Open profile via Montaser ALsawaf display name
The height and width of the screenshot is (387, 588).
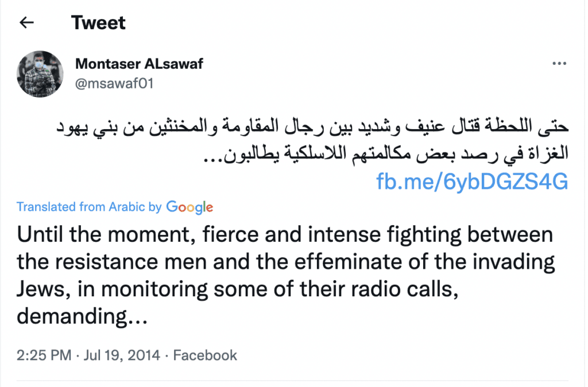point(139,64)
